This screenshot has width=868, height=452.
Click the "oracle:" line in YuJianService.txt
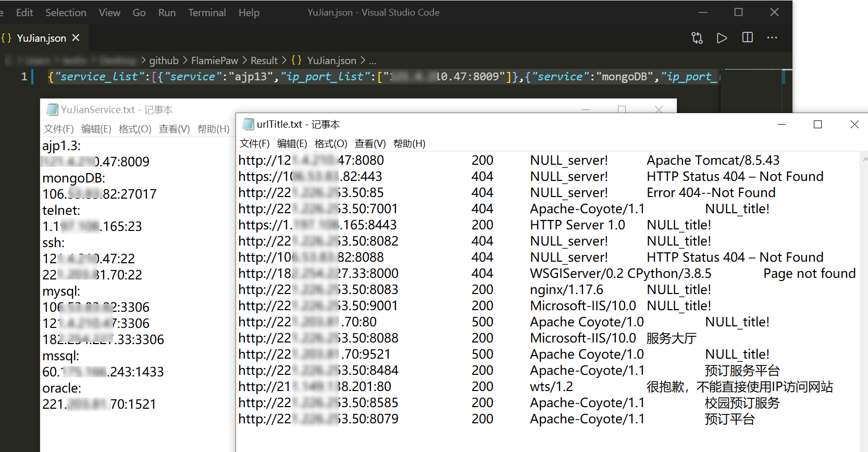pyautogui.click(x=61, y=388)
